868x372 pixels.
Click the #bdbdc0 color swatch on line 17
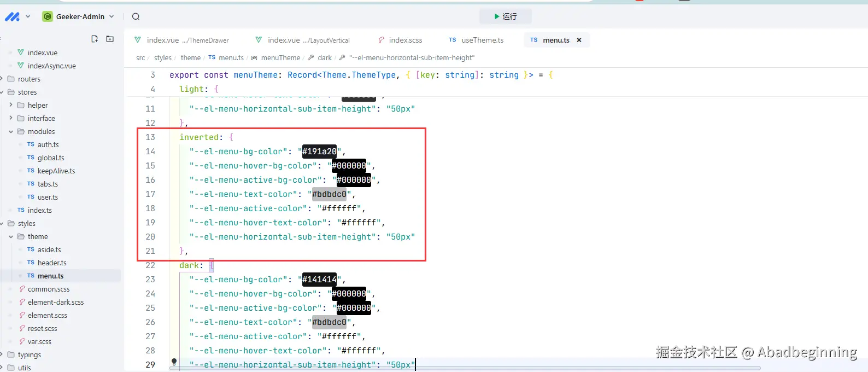click(329, 194)
